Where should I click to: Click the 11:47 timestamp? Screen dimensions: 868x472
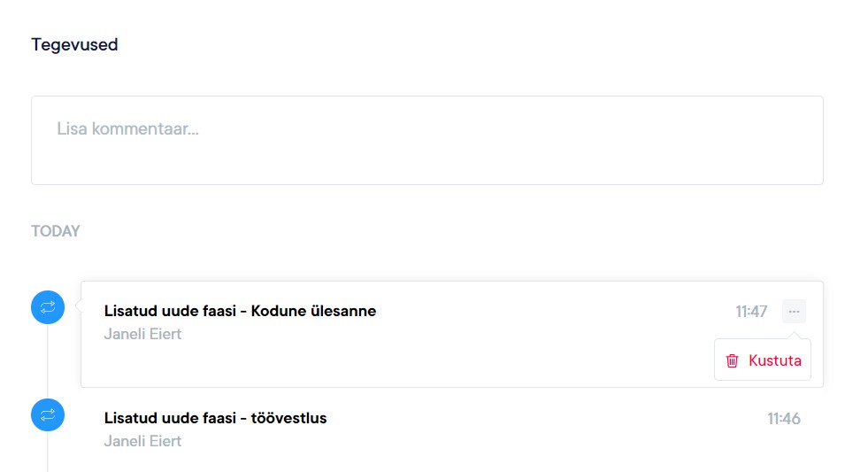pyautogui.click(x=751, y=312)
